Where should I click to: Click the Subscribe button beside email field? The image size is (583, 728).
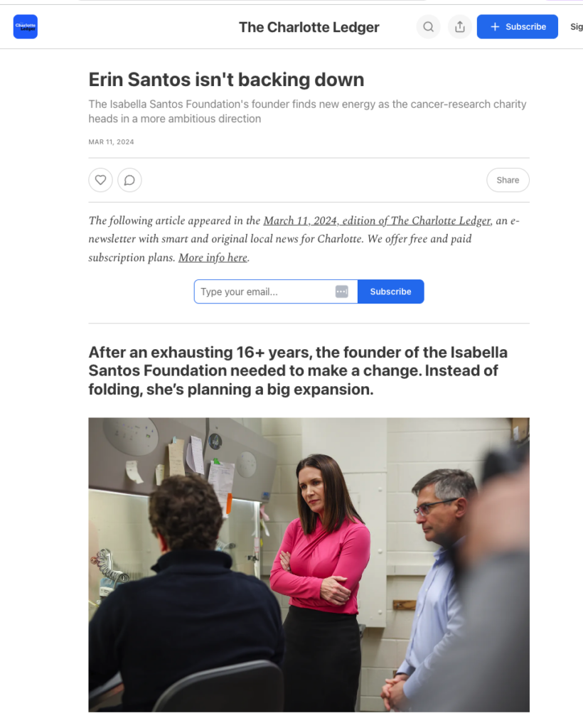click(x=390, y=291)
